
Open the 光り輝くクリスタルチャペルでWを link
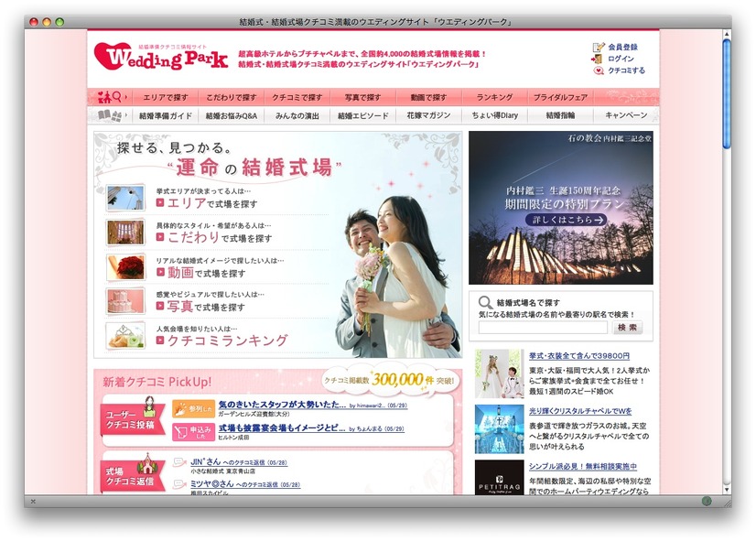580,411
